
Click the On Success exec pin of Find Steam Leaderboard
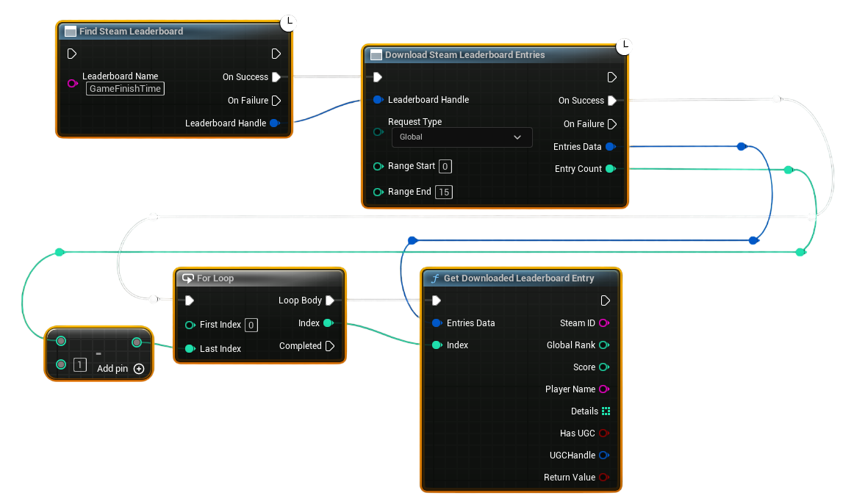click(277, 76)
